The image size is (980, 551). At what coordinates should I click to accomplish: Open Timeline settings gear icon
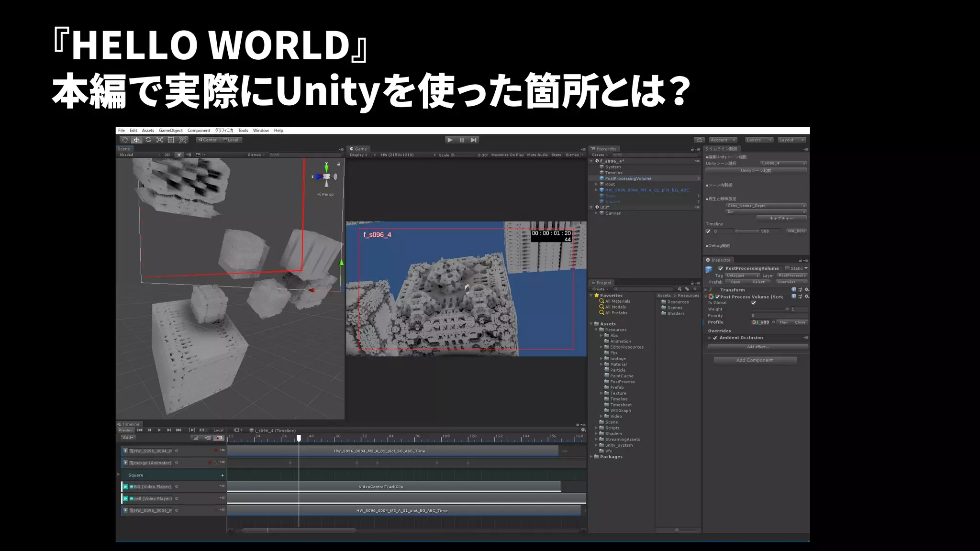coord(583,430)
